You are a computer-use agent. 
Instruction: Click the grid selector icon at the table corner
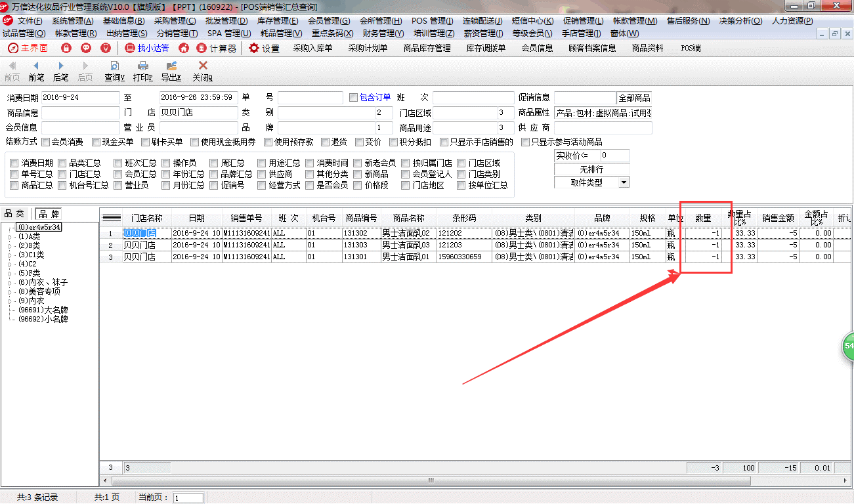pos(112,218)
